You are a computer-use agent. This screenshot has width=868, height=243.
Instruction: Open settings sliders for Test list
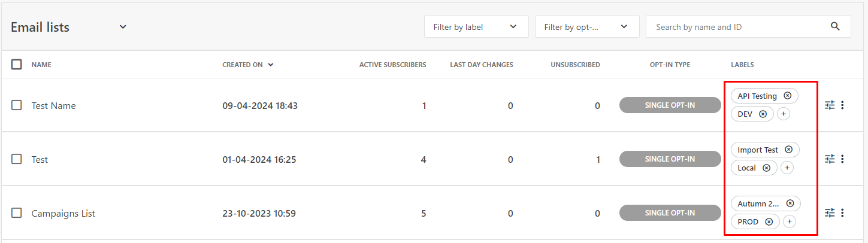[830, 159]
